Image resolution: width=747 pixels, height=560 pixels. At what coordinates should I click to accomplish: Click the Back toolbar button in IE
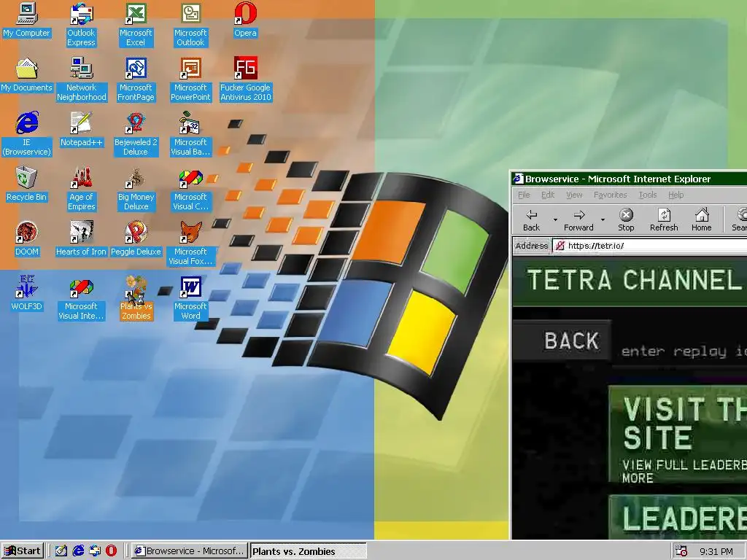point(532,220)
